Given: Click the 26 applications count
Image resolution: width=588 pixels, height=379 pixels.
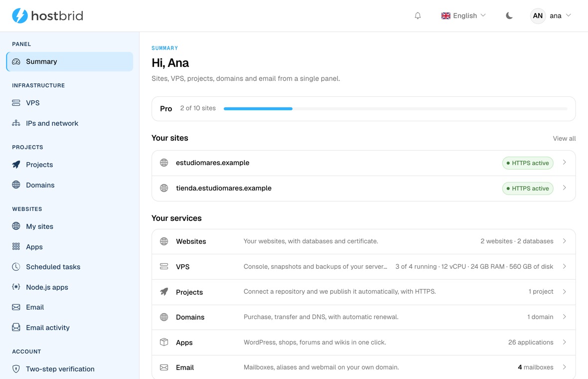Looking at the screenshot, I should pos(531,342).
